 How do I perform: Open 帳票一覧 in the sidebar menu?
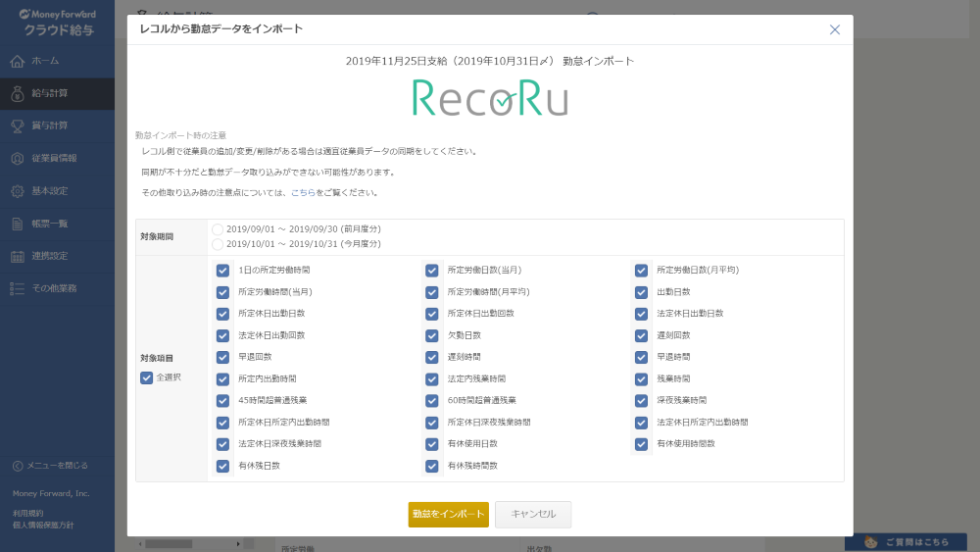click(x=58, y=224)
